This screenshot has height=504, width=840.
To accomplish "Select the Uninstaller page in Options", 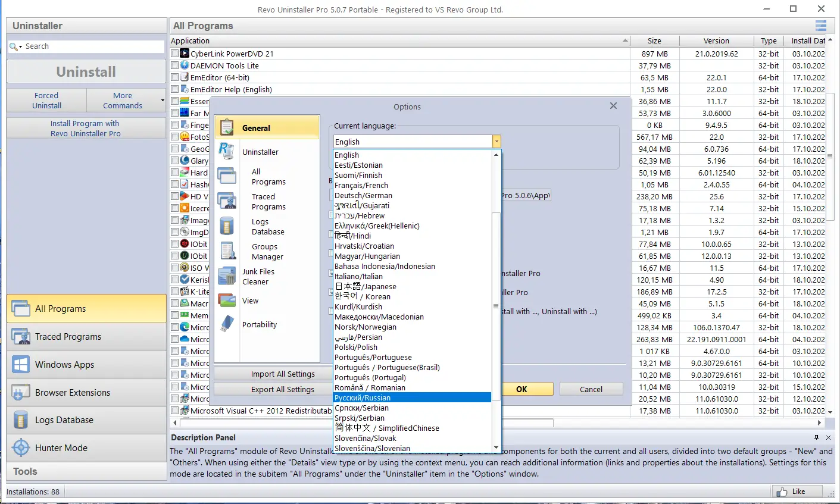I will click(x=261, y=152).
